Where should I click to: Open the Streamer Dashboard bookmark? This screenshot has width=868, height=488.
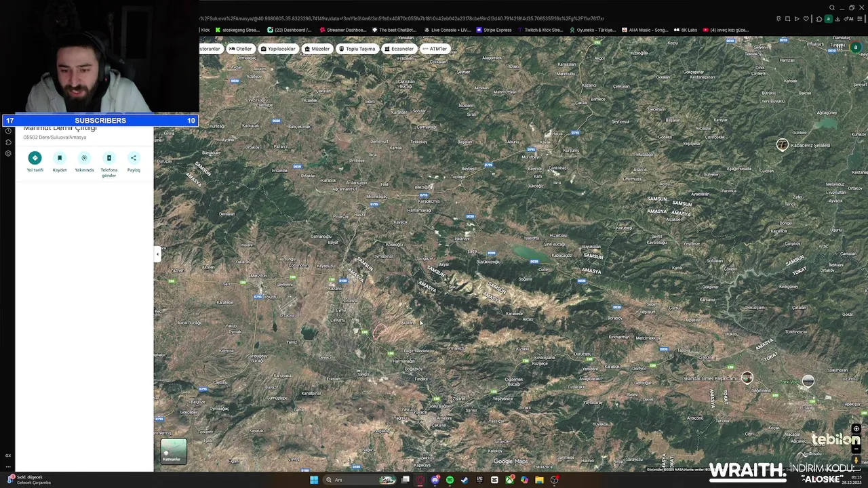coord(342,30)
